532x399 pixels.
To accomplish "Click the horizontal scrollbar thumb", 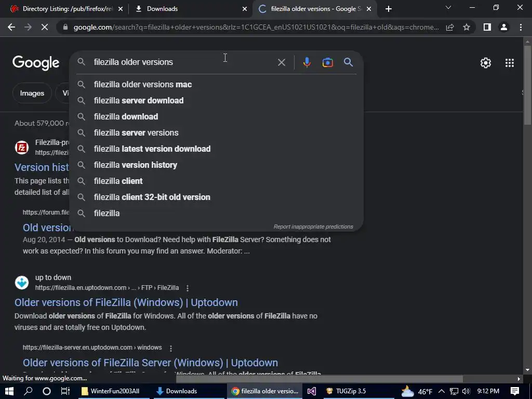I will (319, 379).
